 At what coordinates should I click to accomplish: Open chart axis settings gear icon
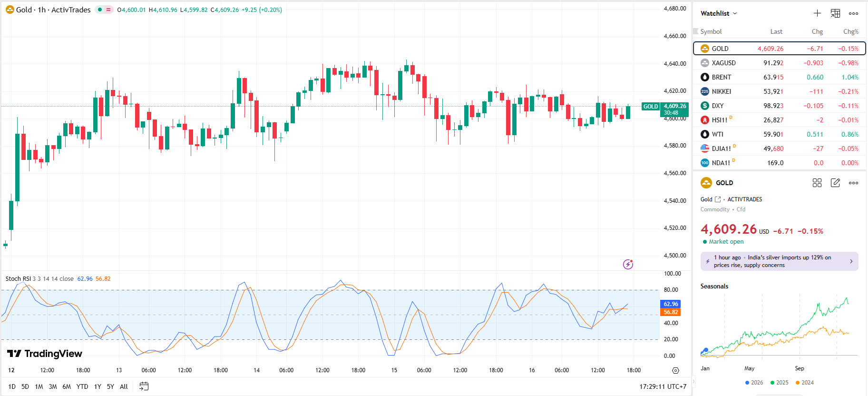click(675, 370)
